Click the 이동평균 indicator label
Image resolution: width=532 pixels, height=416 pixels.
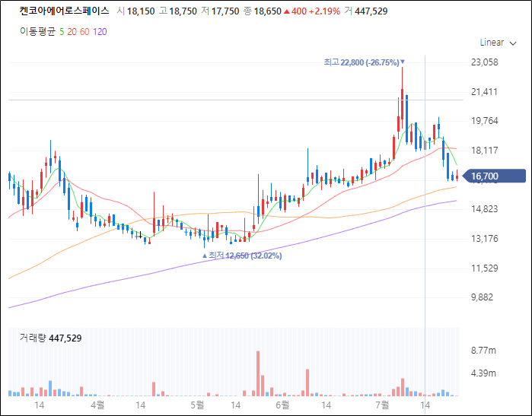click(x=37, y=32)
